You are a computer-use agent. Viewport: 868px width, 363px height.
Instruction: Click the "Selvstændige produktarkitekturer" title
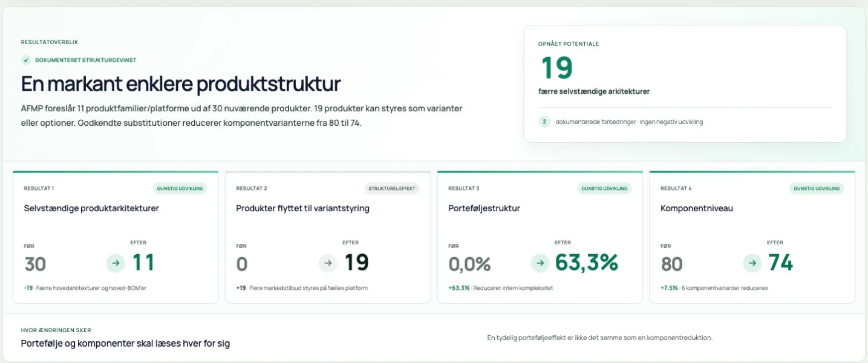(x=91, y=208)
